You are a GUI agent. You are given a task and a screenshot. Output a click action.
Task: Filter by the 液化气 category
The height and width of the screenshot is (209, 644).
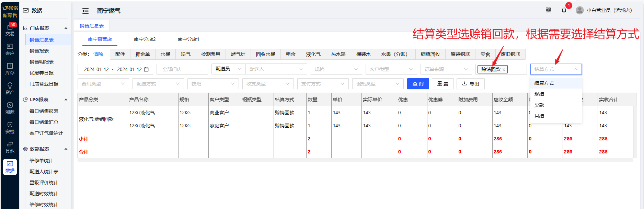[x=313, y=54]
